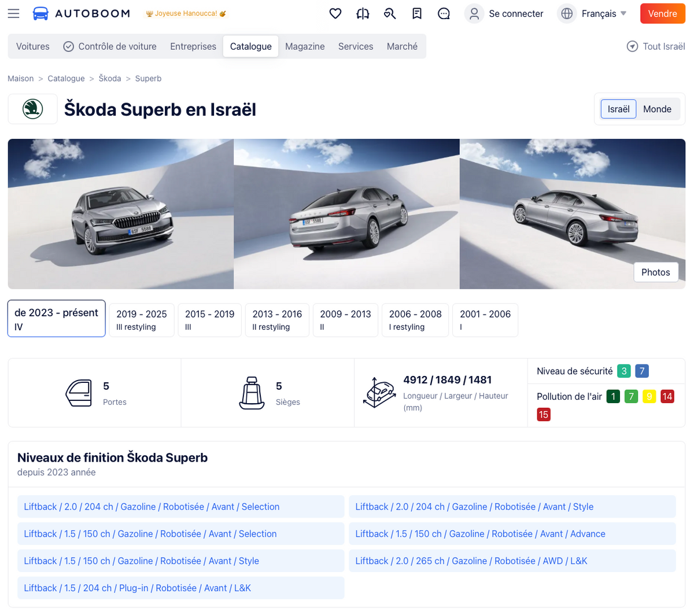The width and height of the screenshot is (694, 616).
Task: Open the Services tab
Action: point(356,46)
